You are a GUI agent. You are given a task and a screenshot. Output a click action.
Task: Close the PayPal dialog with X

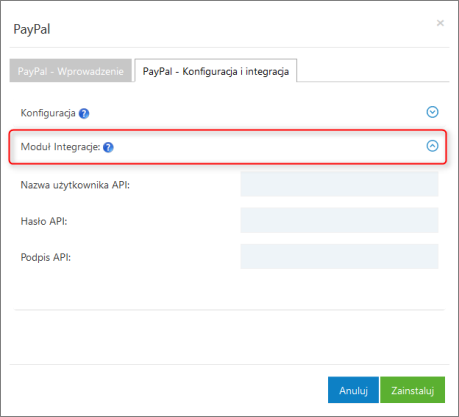pos(440,23)
